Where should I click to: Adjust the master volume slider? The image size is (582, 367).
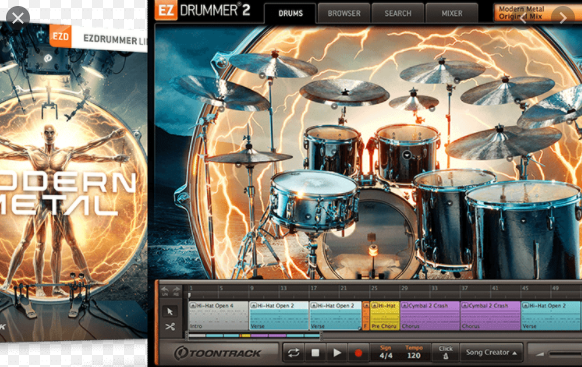pyautogui.click(x=565, y=354)
